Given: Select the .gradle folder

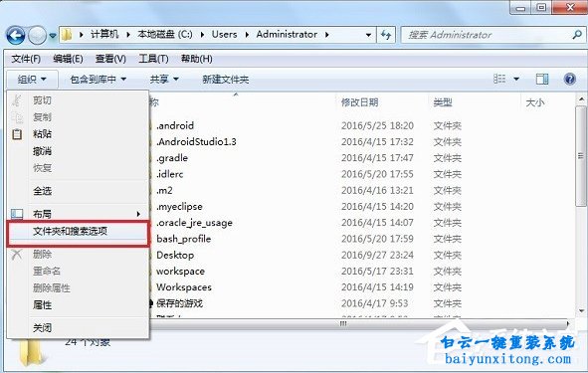Looking at the screenshot, I should 172,158.
